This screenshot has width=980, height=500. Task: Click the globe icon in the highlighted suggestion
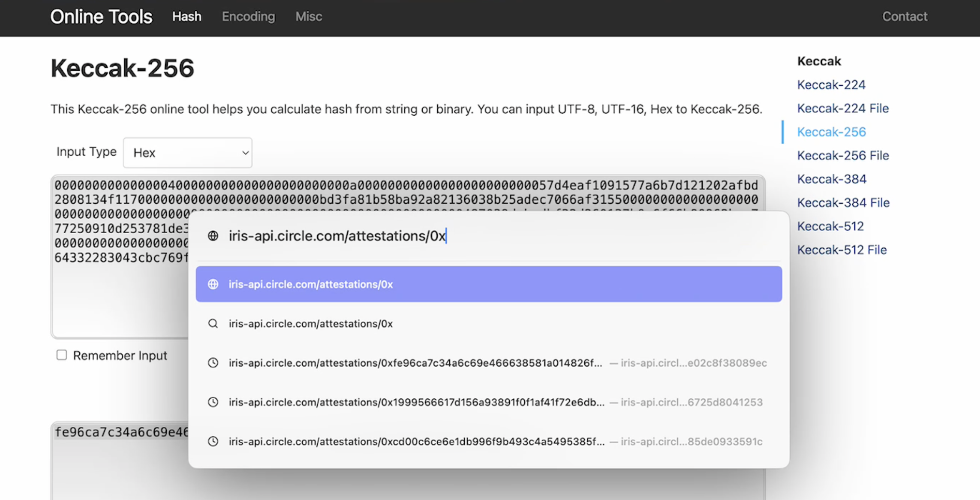coord(213,284)
